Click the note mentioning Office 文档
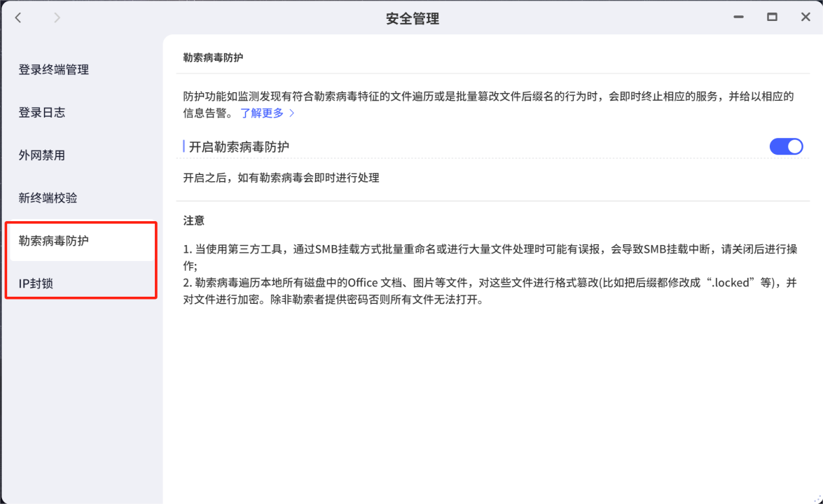Viewport: 823px width, 504px height. 490,291
